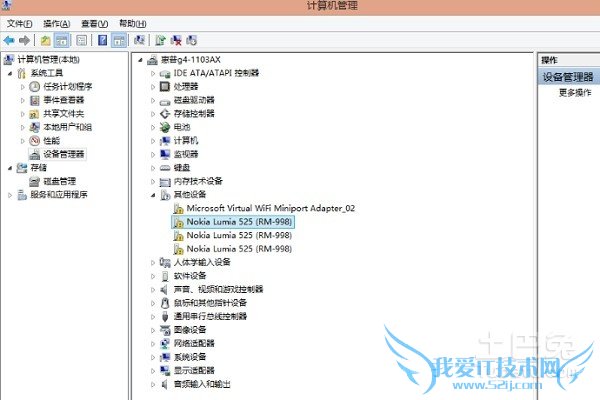Screen dimensions: 600x400
Task: Click the Forward arrow toolbar icon
Action: pos(24,40)
